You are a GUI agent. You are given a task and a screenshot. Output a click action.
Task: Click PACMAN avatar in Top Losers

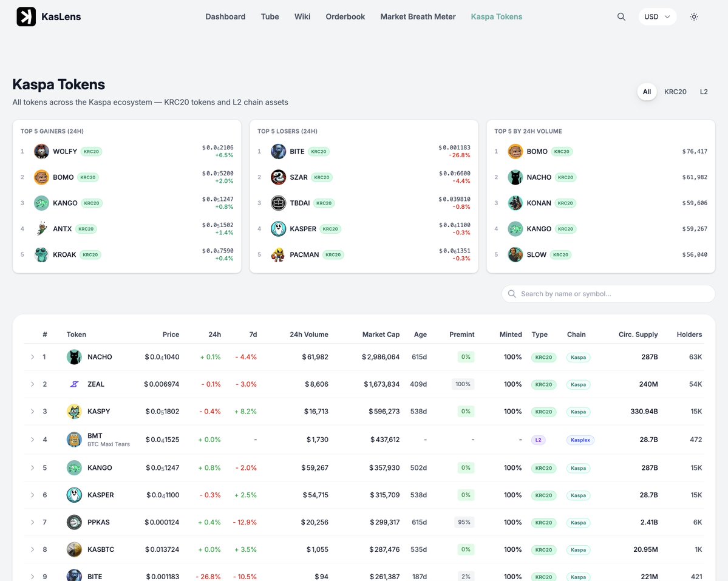(278, 255)
